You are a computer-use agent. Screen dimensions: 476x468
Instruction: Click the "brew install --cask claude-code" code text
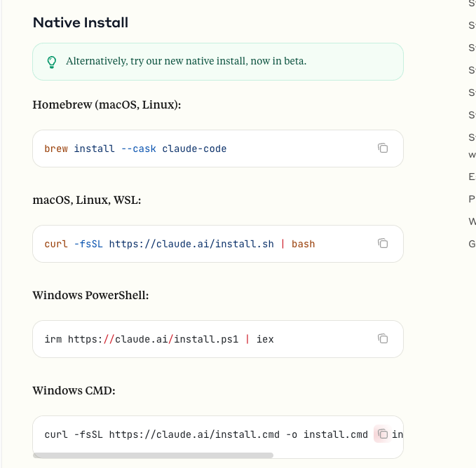click(135, 149)
